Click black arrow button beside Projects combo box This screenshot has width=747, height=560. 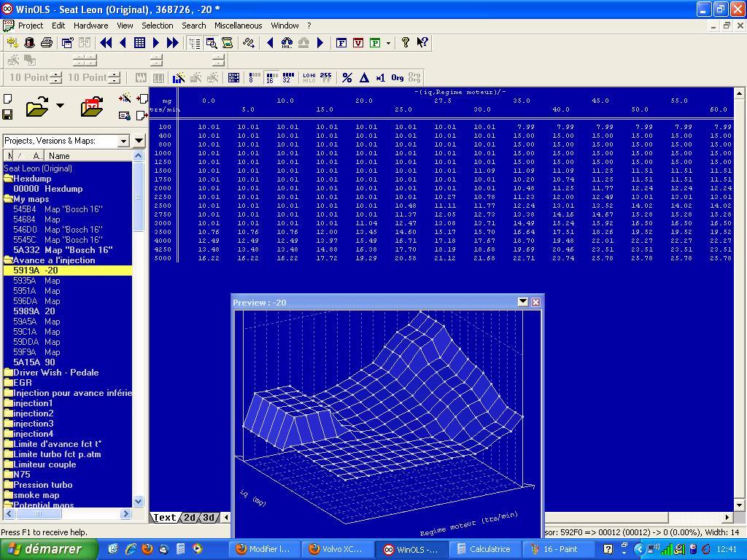point(139,141)
